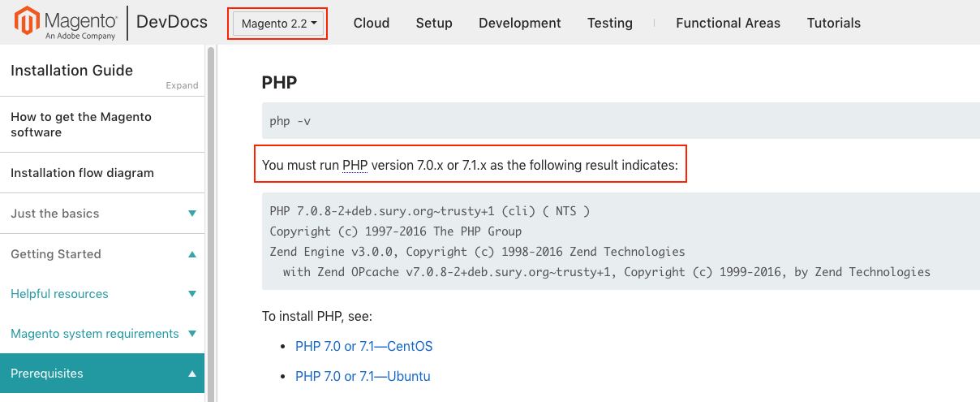980x402 pixels.
Task: Click the 'Zend Engine v3.0.0' output line
Action: [477, 252]
